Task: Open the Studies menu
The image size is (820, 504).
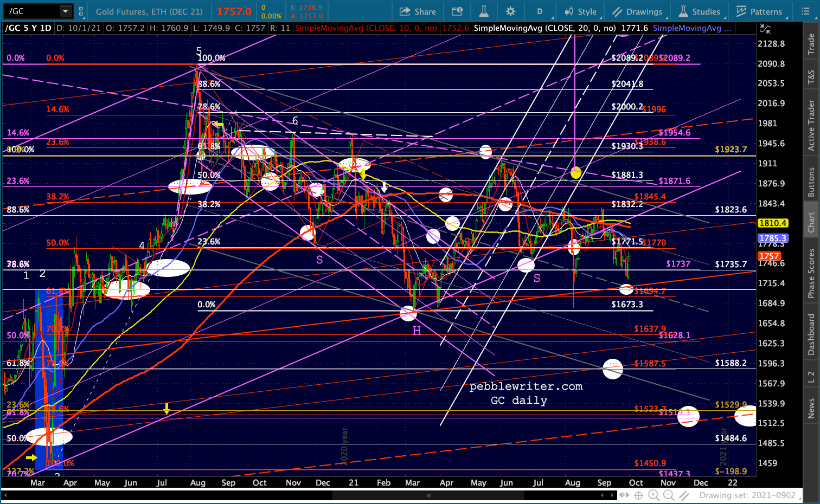Action: [x=700, y=11]
